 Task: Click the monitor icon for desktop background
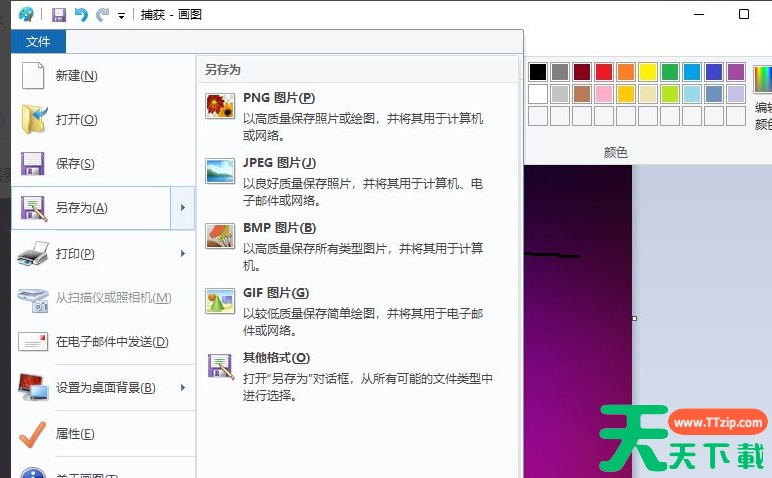pos(33,387)
